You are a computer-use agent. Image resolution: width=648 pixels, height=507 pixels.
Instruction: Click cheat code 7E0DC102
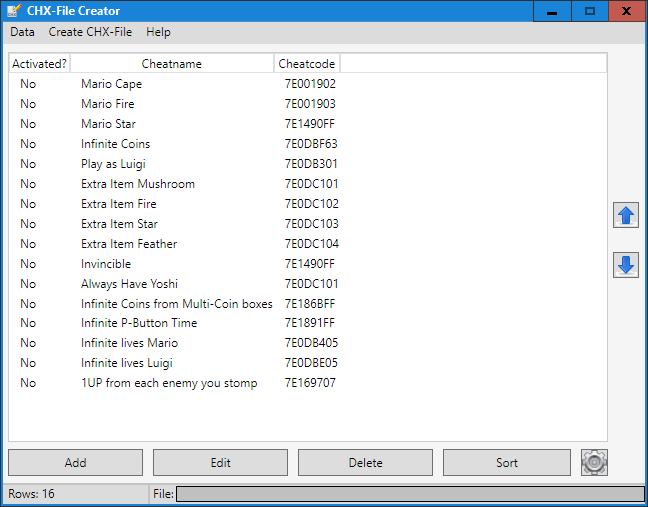pos(312,204)
